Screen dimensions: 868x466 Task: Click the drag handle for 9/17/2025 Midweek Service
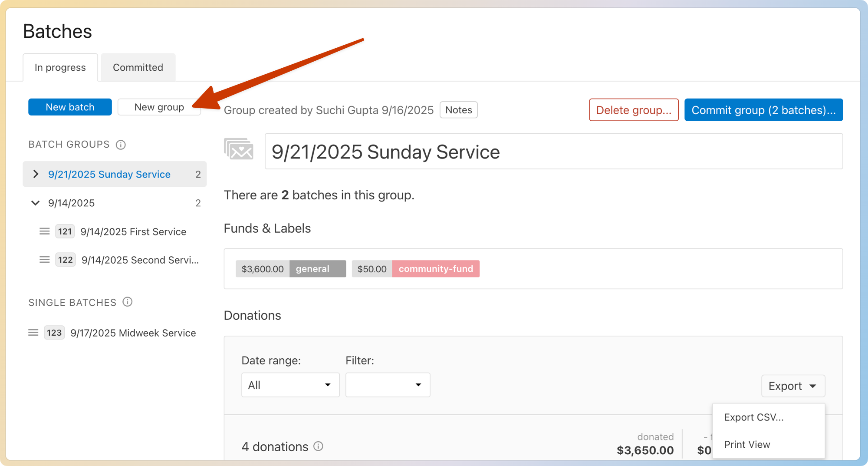pyautogui.click(x=33, y=332)
